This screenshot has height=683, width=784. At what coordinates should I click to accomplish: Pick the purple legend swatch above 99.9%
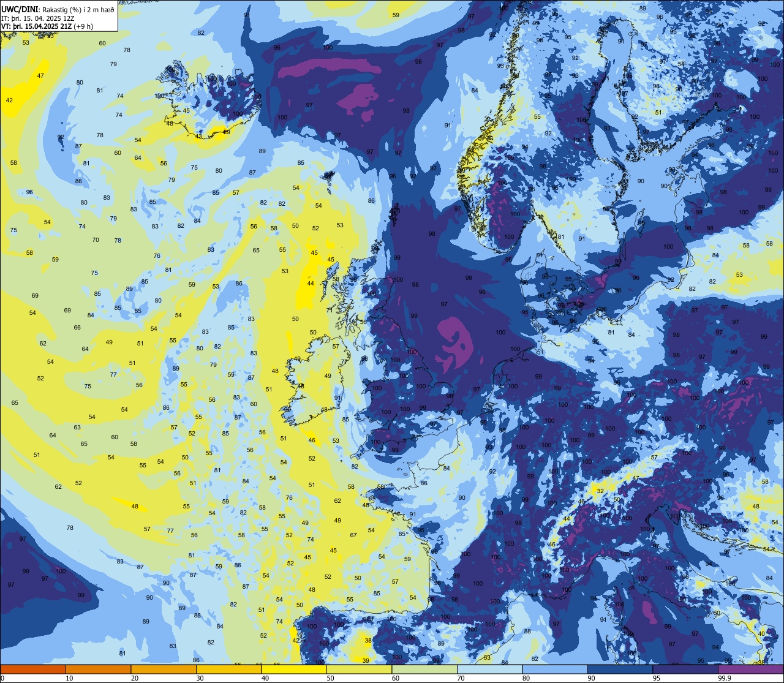coord(750,670)
